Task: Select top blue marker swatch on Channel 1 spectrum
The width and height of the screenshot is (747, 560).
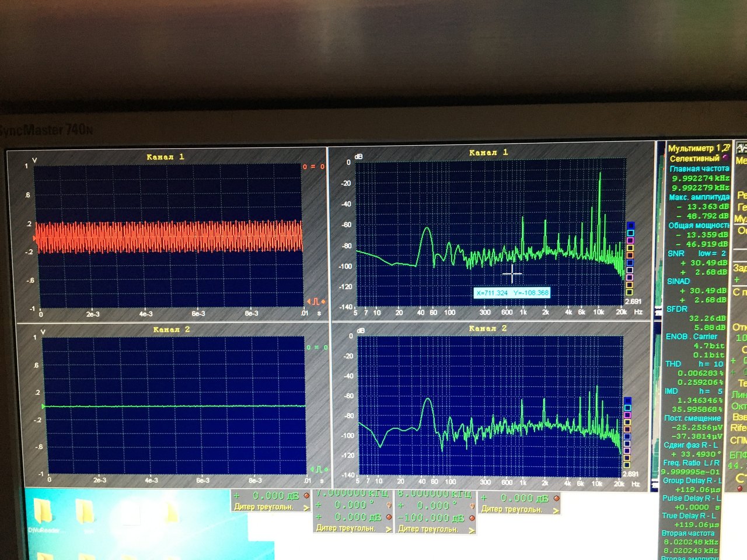Action: click(x=630, y=225)
